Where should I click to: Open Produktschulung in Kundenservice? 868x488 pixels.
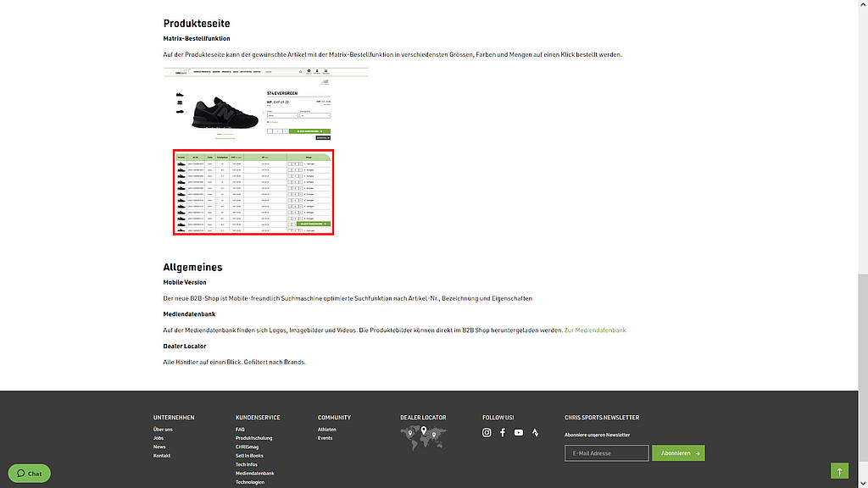(254, 438)
